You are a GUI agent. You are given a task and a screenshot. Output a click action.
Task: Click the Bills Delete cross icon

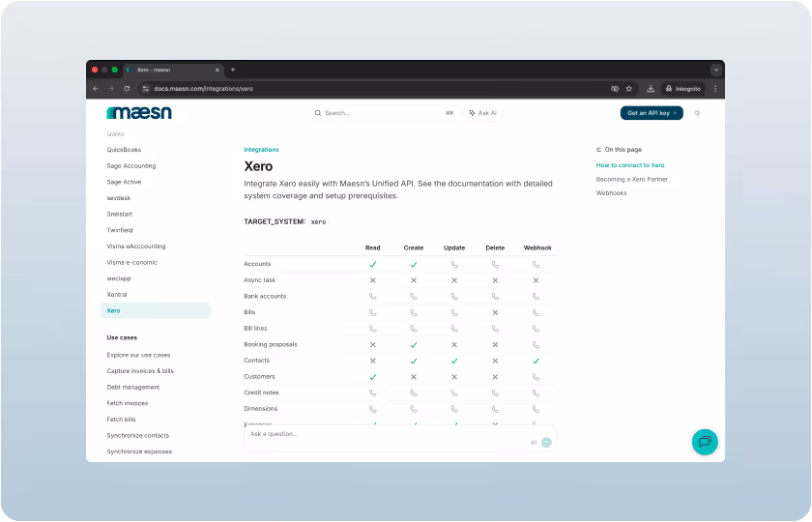pyautogui.click(x=495, y=312)
